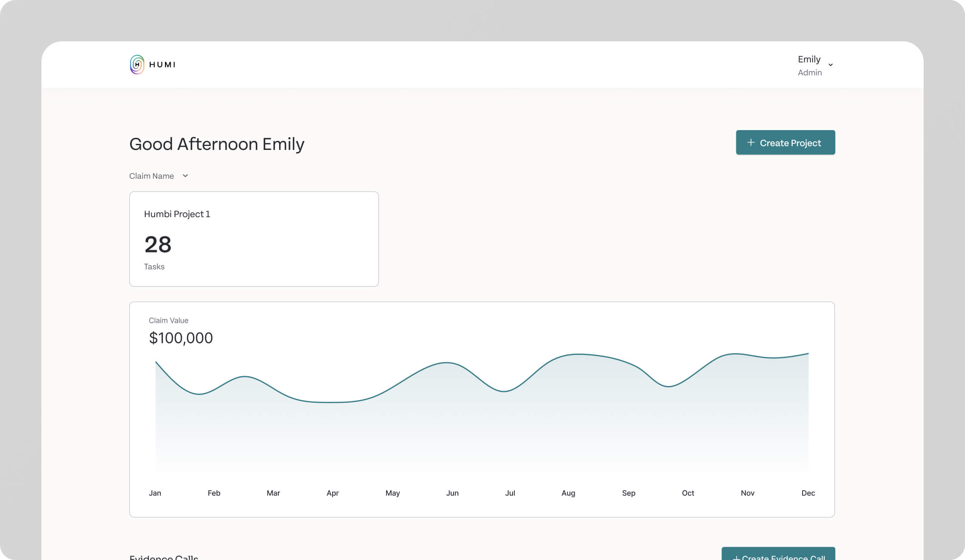Click Aug month label on chart
The width and height of the screenshot is (965, 560).
(568, 493)
